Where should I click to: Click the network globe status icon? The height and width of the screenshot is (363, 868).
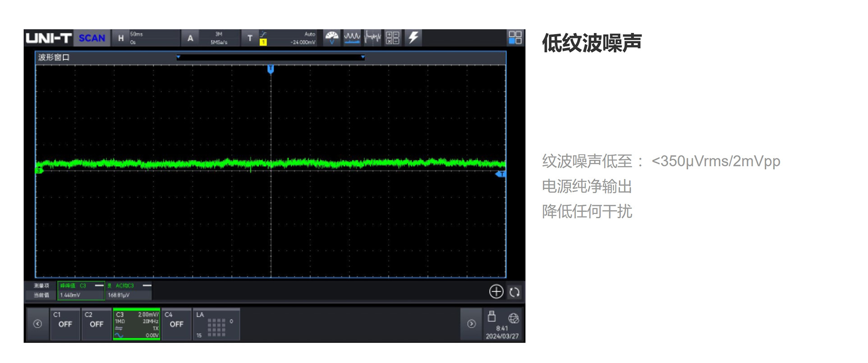click(513, 318)
